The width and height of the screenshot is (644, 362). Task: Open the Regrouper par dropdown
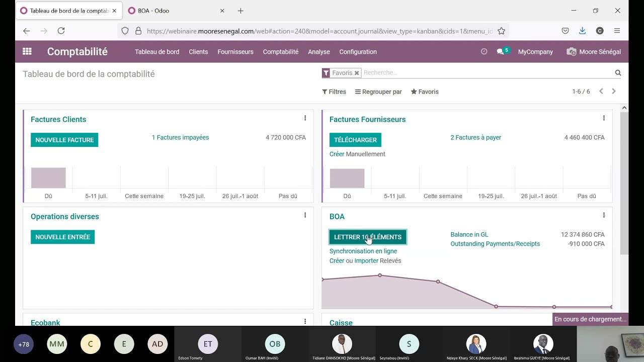[x=378, y=92]
